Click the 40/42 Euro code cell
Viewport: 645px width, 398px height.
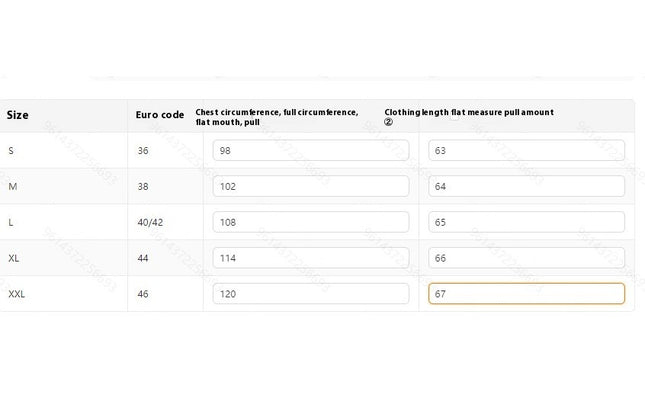coord(150,222)
